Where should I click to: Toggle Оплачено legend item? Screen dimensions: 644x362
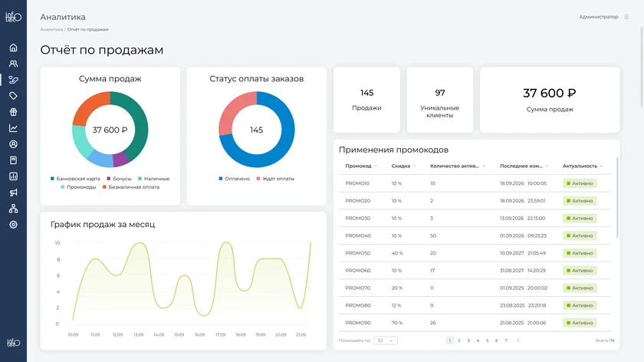click(235, 179)
